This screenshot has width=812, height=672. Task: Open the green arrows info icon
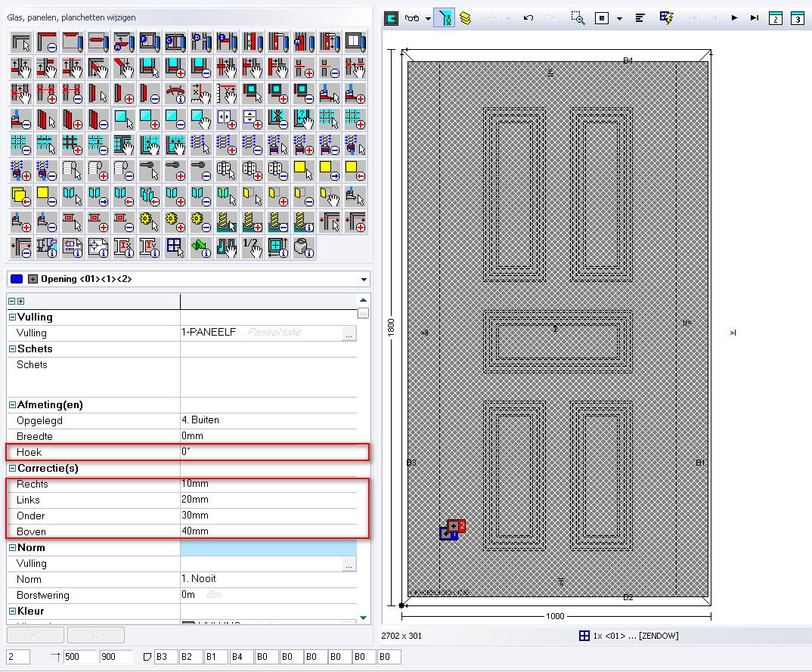coord(201,247)
